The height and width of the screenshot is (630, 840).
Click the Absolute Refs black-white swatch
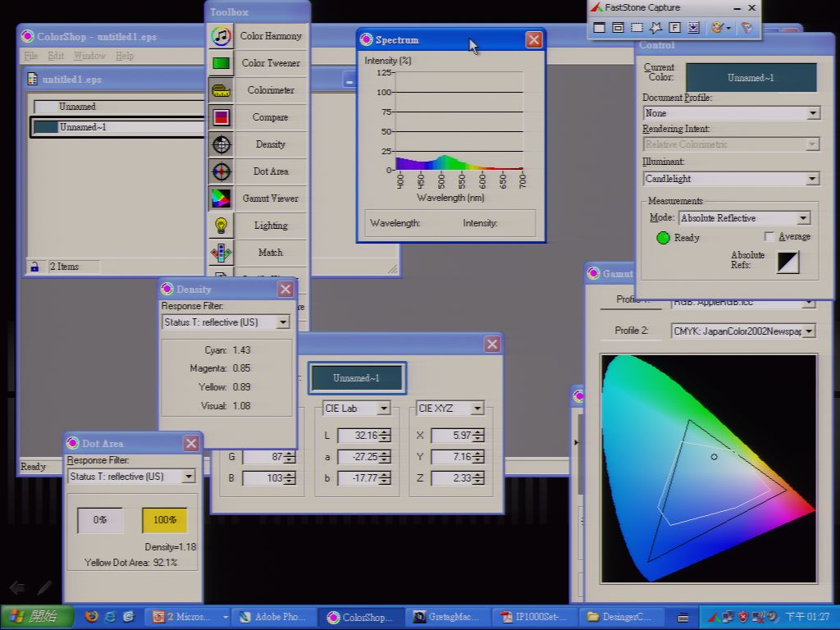788,262
